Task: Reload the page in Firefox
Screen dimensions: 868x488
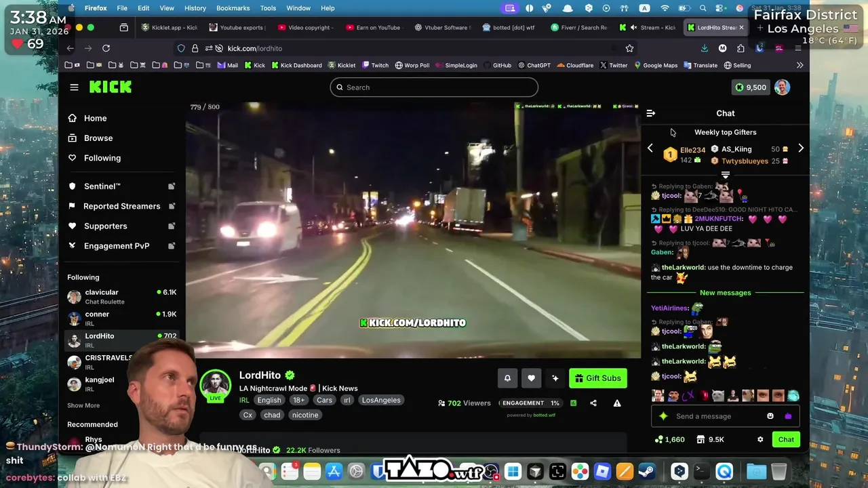Action: [x=106, y=48]
